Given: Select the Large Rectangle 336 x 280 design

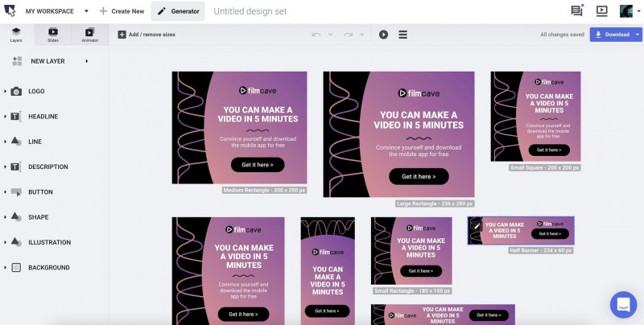Looking at the screenshot, I should click(x=398, y=134).
